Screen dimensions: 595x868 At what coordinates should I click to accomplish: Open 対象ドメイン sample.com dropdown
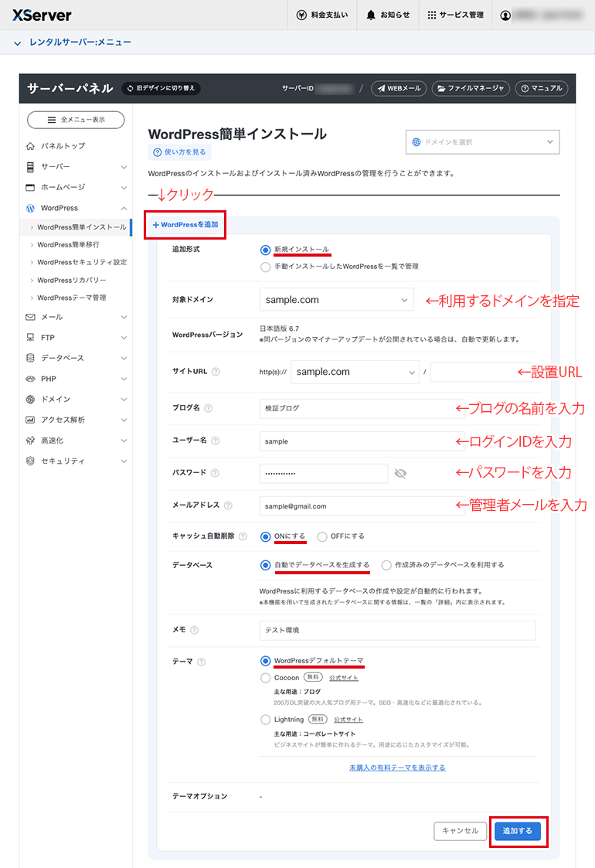pyautogui.click(x=336, y=299)
